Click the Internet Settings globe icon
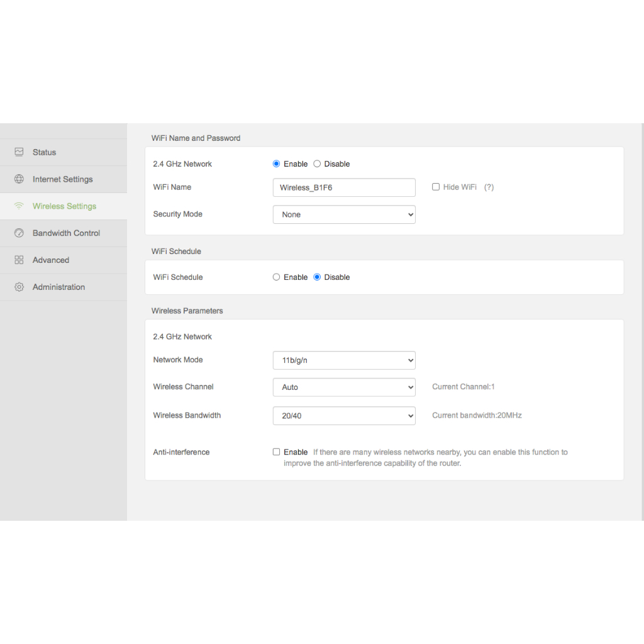 [19, 179]
